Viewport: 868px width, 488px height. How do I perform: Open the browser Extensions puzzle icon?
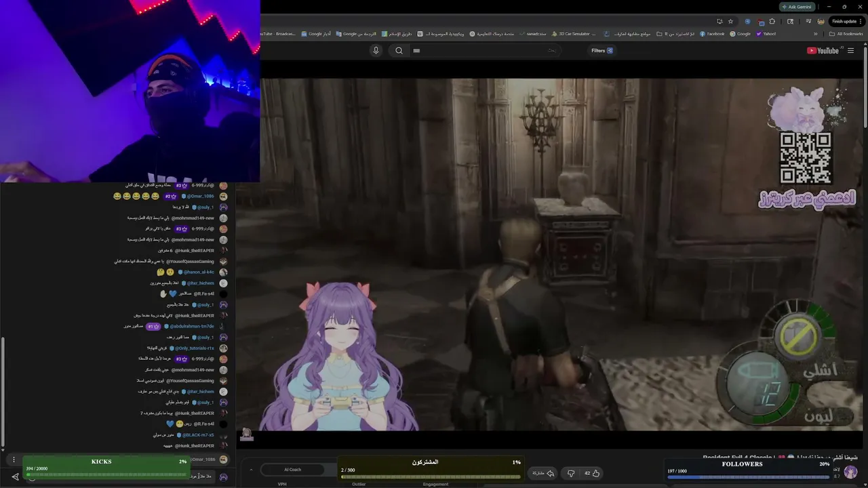[772, 22]
